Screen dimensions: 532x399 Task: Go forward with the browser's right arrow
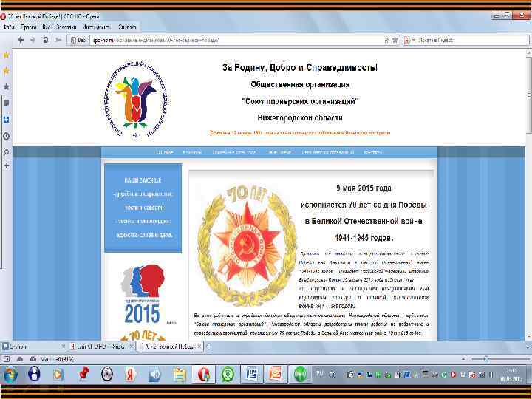33,40
